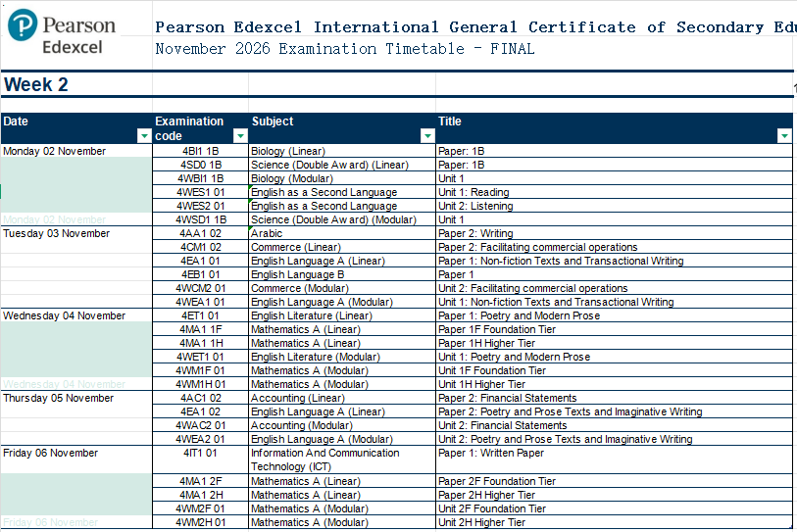Viewport: 797px width, 532px height.
Task: Open the Examination code filter dropdown
Action: click(240, 135)
